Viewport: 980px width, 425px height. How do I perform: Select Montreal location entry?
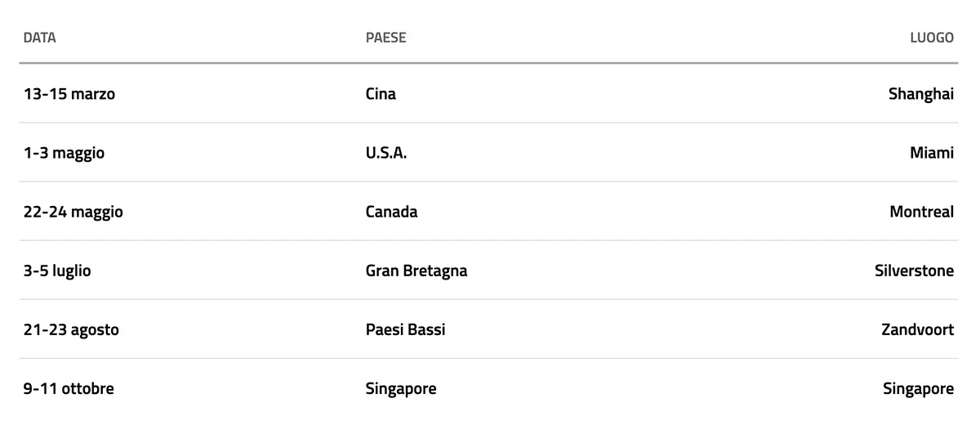[921, 212]
